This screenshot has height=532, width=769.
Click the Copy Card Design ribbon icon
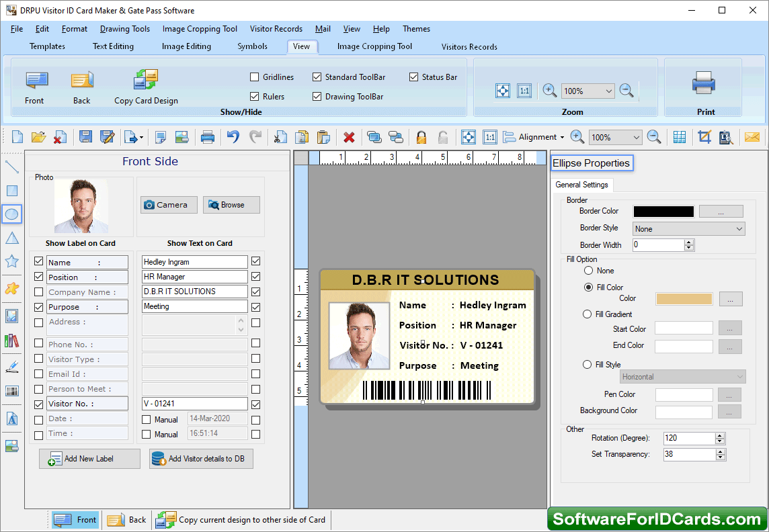pos(146,81)
